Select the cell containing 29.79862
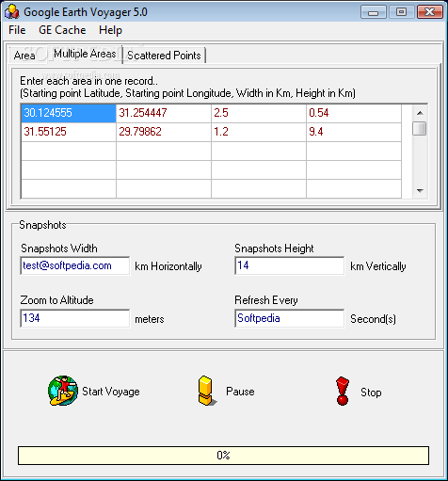Screen dimensions: 448x481 [164, 132]
